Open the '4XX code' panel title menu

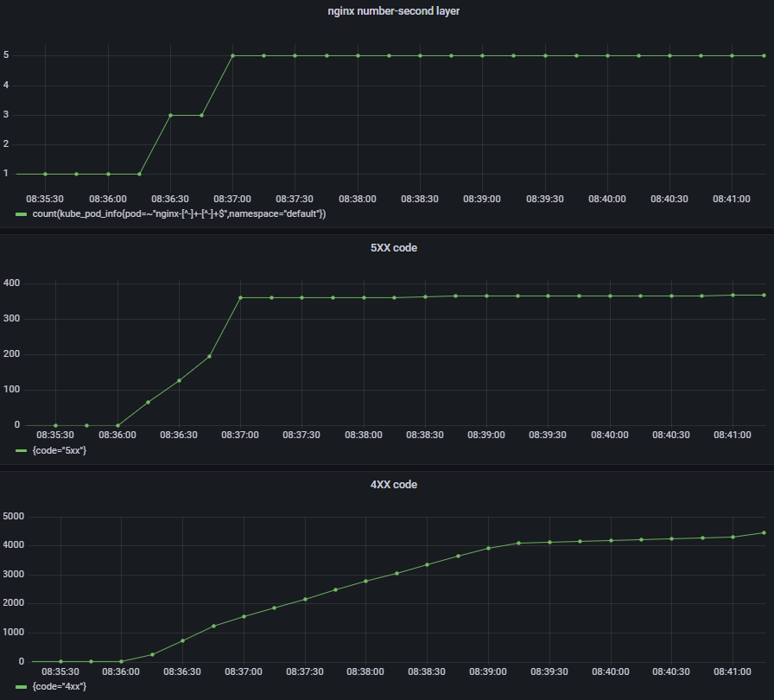(393, 485)
